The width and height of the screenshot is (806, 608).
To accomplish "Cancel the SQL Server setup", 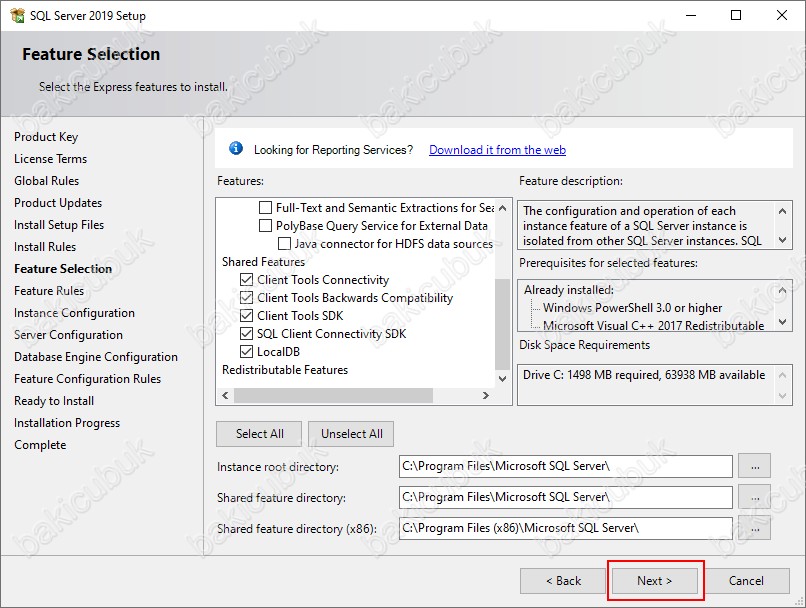I will (x=746, y=581).
